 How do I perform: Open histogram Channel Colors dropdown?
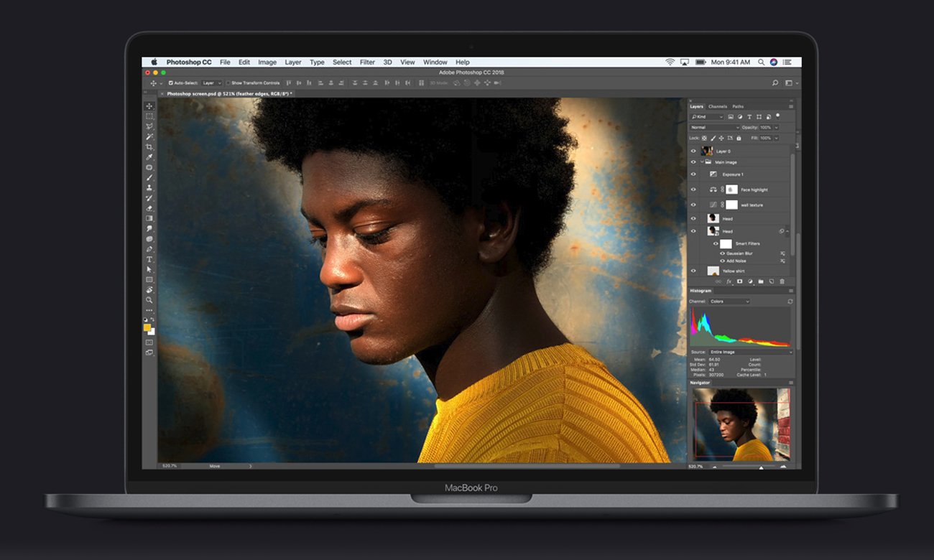[729, 302]
